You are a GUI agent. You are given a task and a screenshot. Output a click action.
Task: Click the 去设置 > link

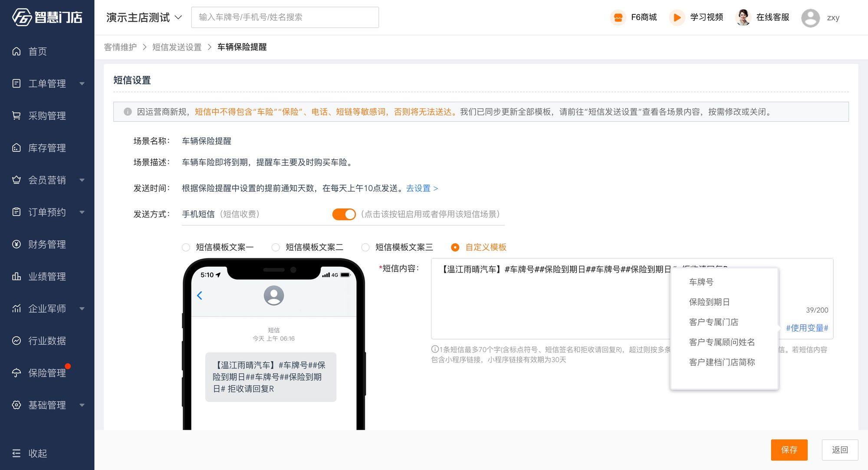click(422, 188)
